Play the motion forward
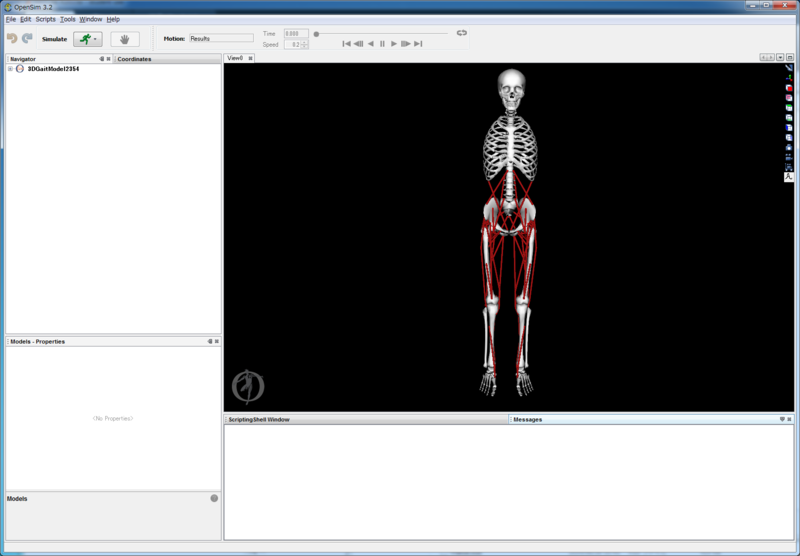This screenshot has height=556, width=800. pos(393,44)
